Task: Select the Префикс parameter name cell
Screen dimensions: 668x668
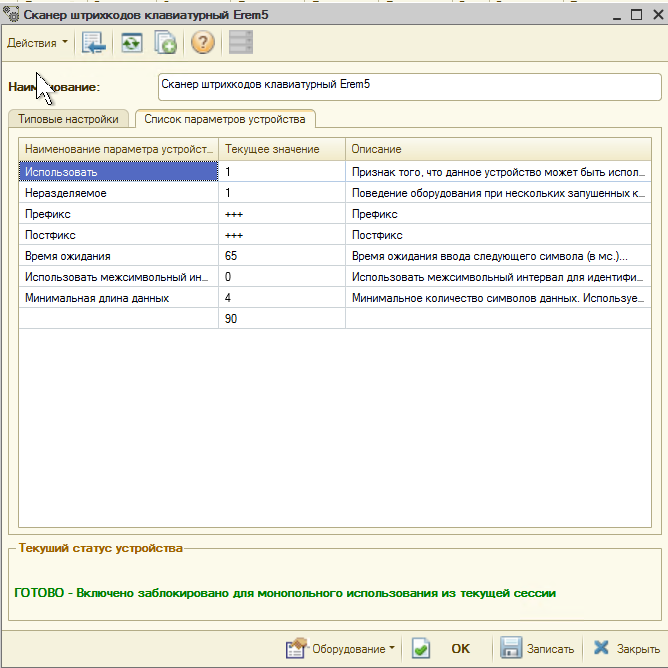Action: click(118, 214)
